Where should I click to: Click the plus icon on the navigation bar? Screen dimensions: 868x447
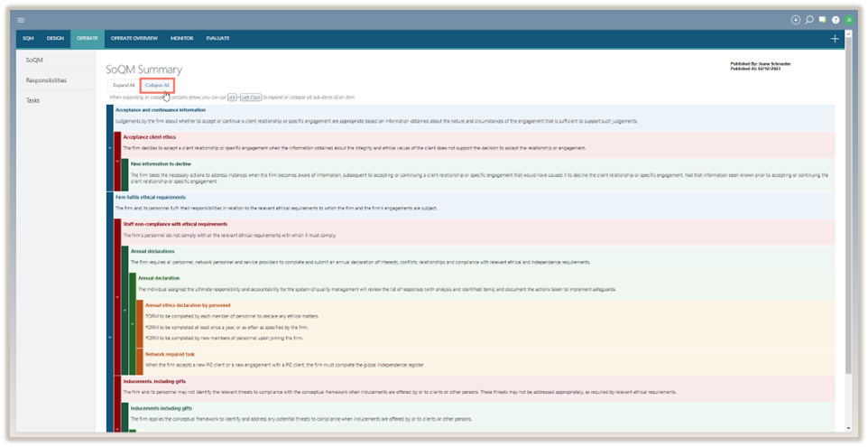(835, 39)
